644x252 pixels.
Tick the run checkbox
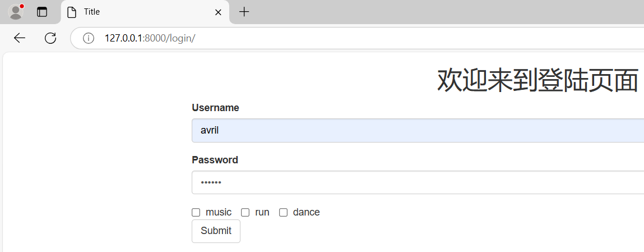pyautogui.click(x=245, y=212)
